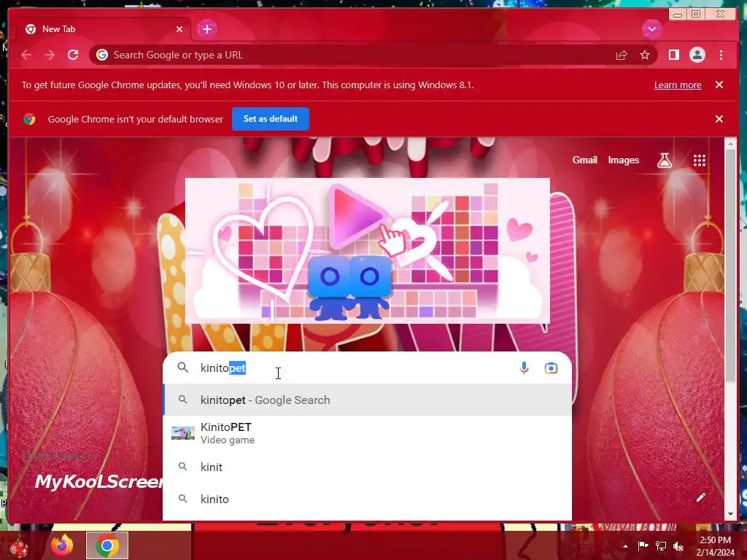Open the Gmail link

(x=584, y=160)
